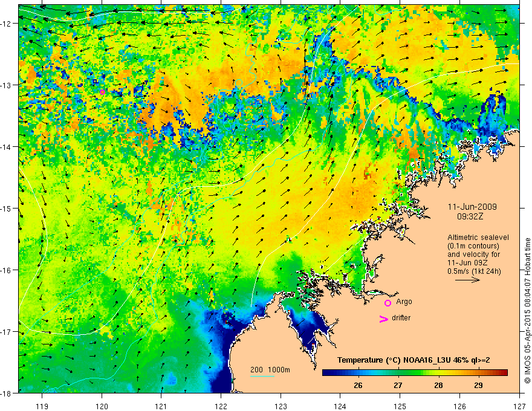Click the temperature color bar
Image resolution: width=532 pixels, height=411 pixels.
[x=415, y=373]
